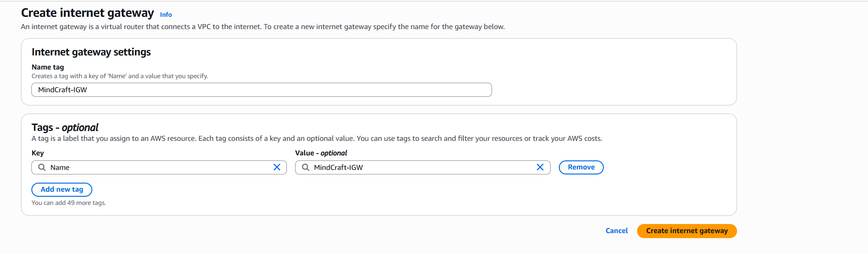Screen dimensions: 868x254
Task: Clear the Value field using its X icon
Action: click(540, 167)
